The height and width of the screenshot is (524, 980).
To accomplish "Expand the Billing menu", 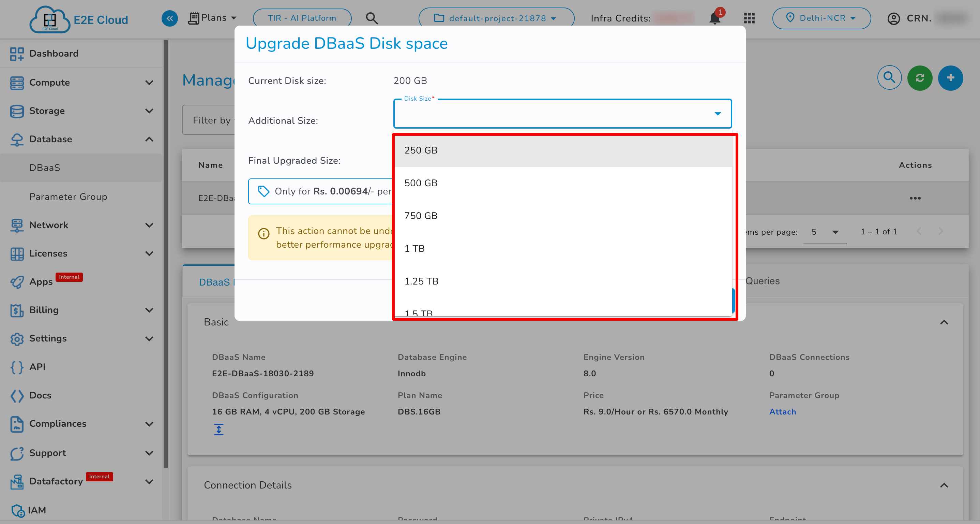I will (x=150, y=310).
